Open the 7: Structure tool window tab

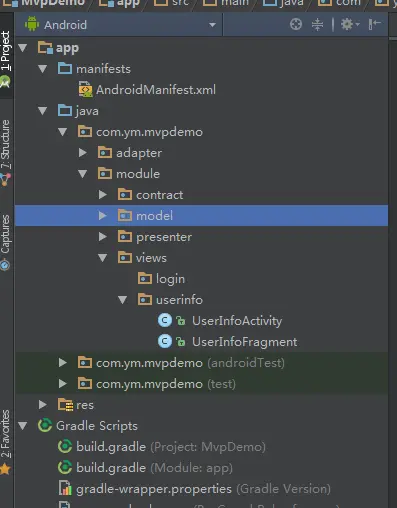tap(6, 153)
